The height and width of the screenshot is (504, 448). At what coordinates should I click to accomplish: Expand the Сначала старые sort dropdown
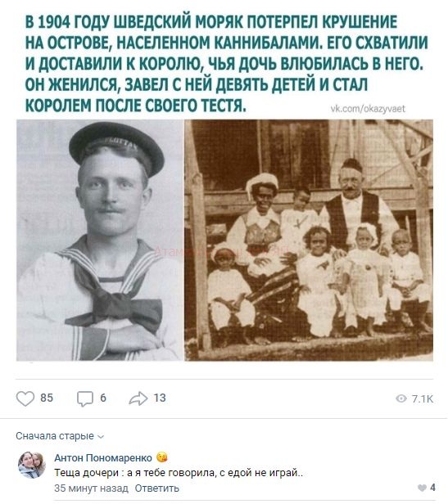tap(60, 436)
